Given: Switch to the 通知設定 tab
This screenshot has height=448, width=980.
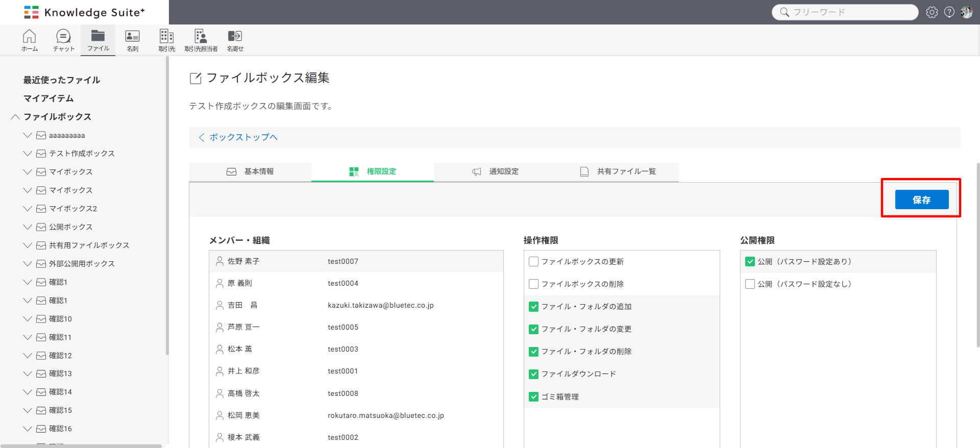Looking at the screenshot, I should tap(495, 172).
